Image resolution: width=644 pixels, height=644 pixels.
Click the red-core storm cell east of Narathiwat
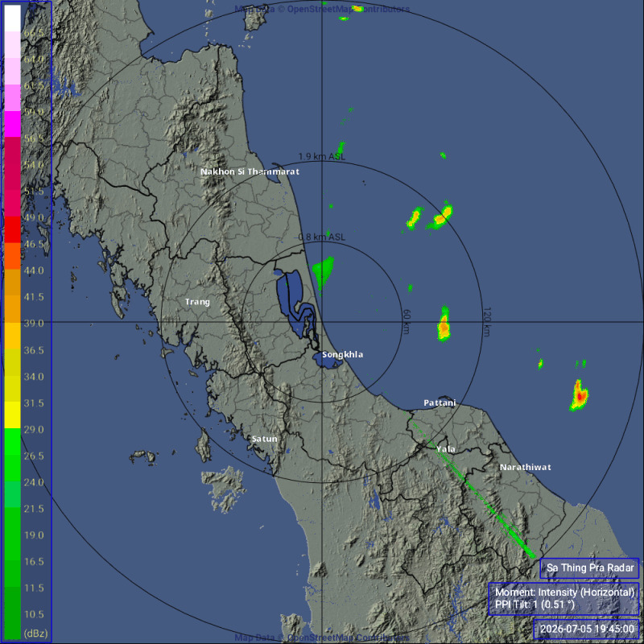[579, 395]
